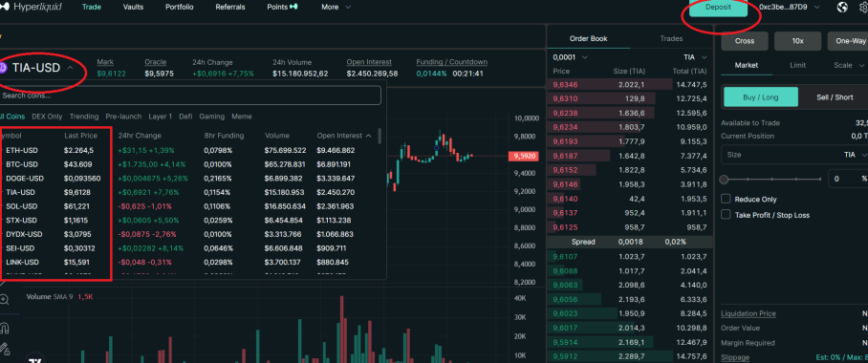Select the Limit order tab

[x=797, y=65]
